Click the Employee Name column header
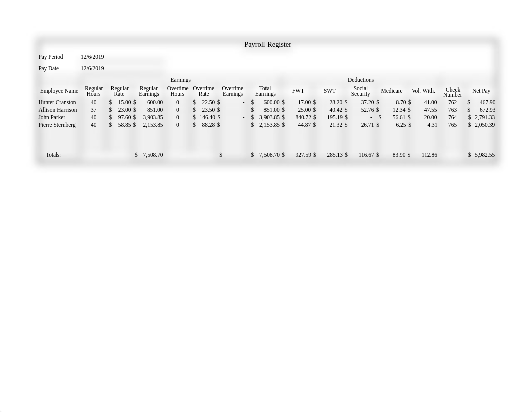Image resolution: width=532 pixels, height=412 pixels. point(59,91)
